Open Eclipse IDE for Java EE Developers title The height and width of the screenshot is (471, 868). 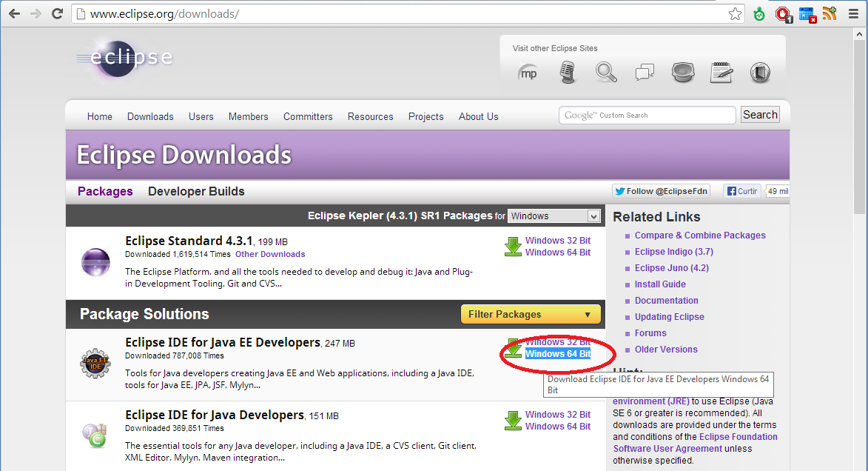coord(223,342)
